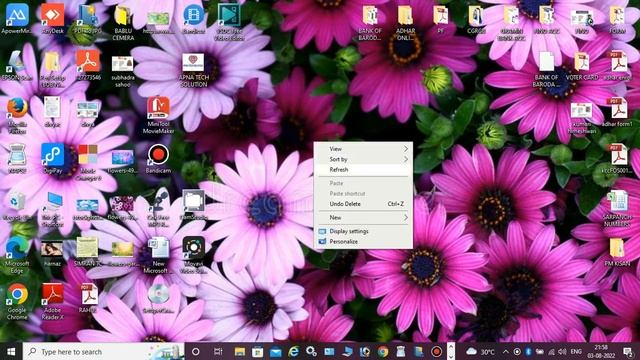Click the Bluetooth tray icon

pos(528,351)
